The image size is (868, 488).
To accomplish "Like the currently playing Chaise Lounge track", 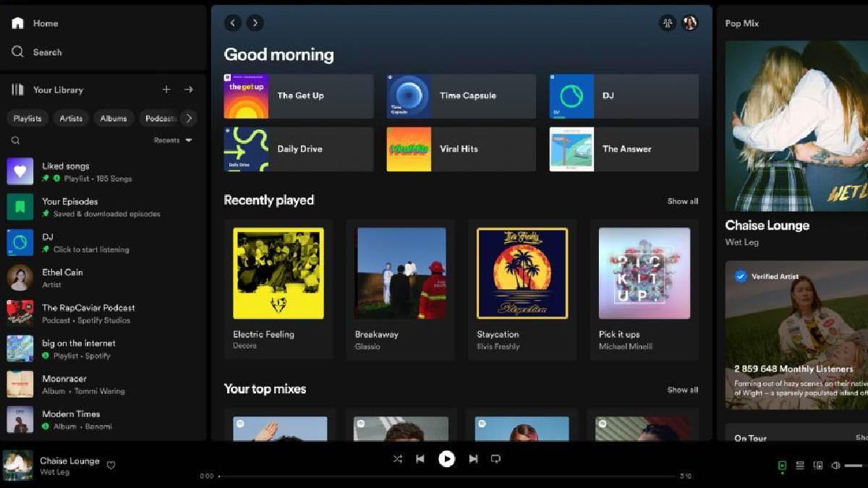I will (111, 466).
